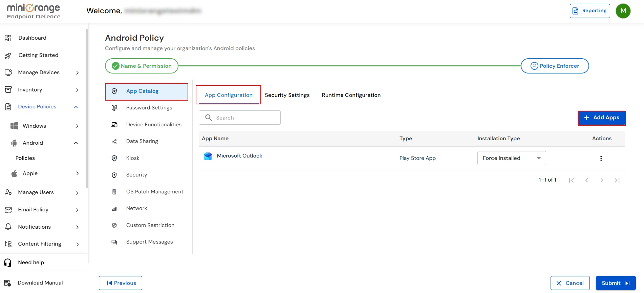The width and height of the screenshot is (644, 293).
Task: Expand the Windows policies submenu
Action: coord(77,126)
